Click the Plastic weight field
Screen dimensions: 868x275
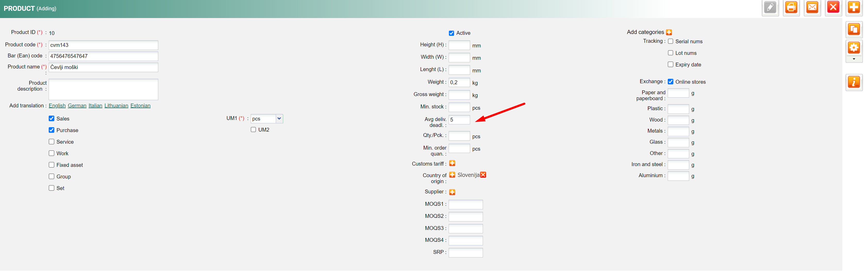click(678, 109)
